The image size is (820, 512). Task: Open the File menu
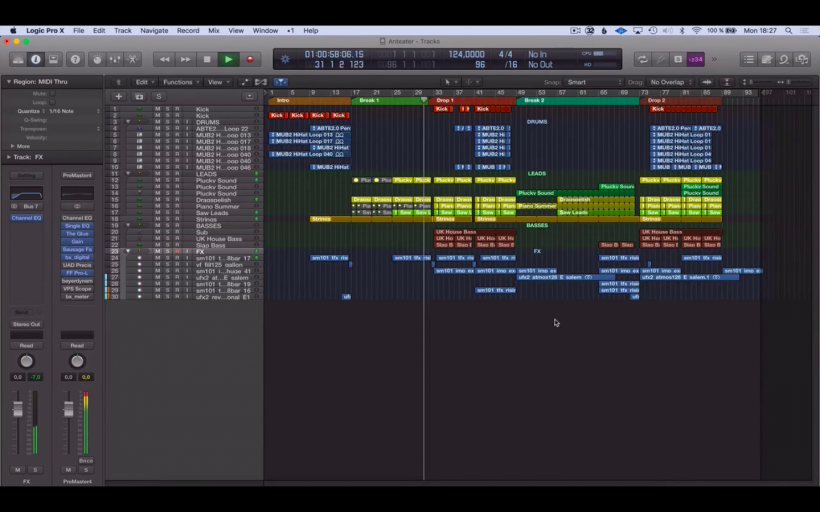(x=78, y=30)
